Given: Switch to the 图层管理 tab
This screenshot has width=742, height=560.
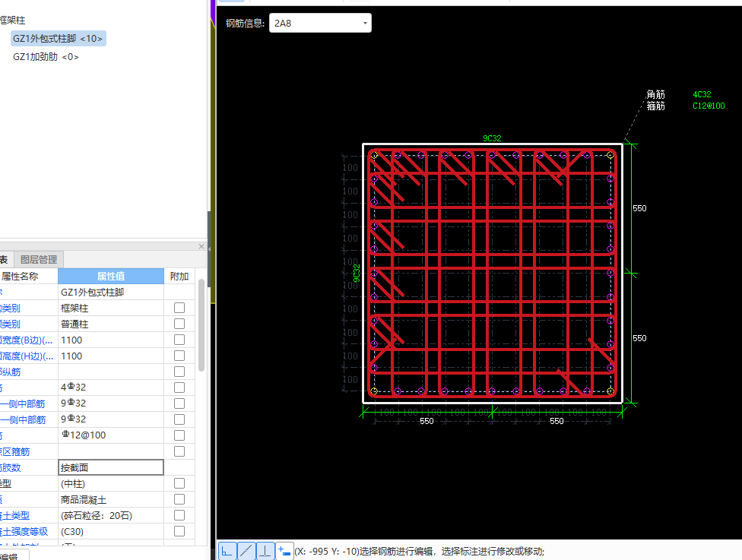Looking at the screenshot, I should (39, 260).
